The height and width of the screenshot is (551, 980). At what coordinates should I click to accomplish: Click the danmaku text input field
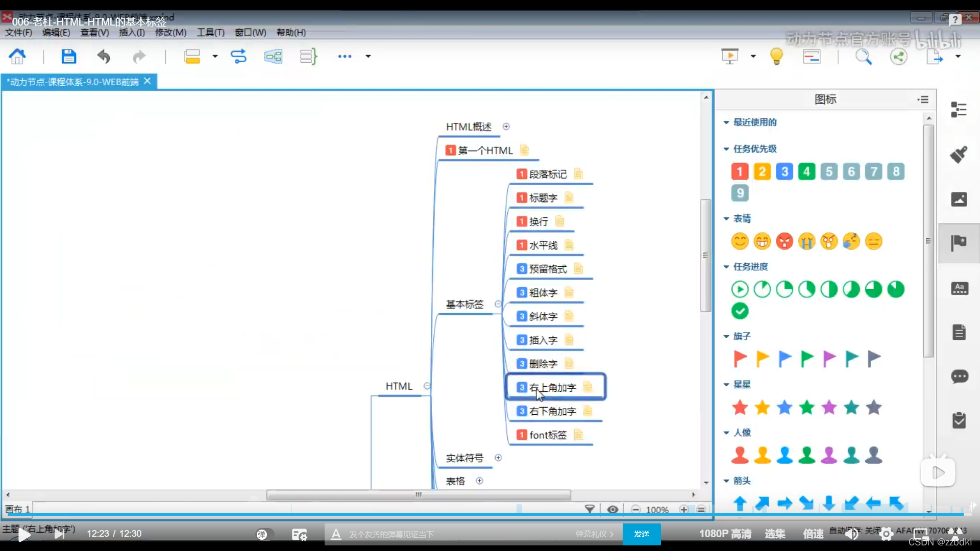(x=459, y=534)
